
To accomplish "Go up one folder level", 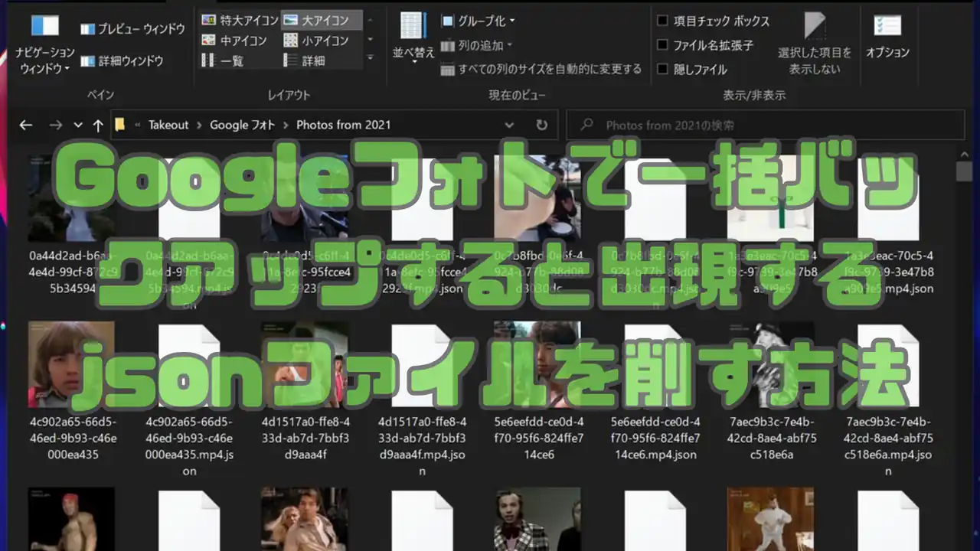I will click(x=98, y=125).
